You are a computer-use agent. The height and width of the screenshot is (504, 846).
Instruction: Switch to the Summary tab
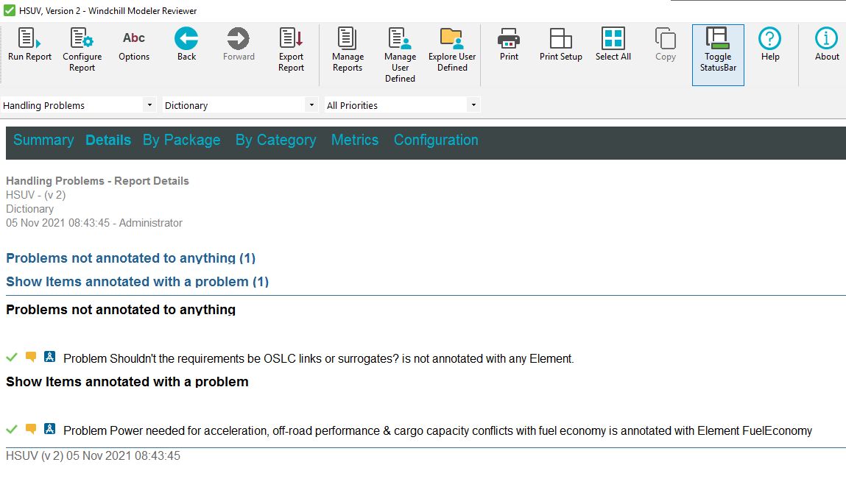click(43, 140)
